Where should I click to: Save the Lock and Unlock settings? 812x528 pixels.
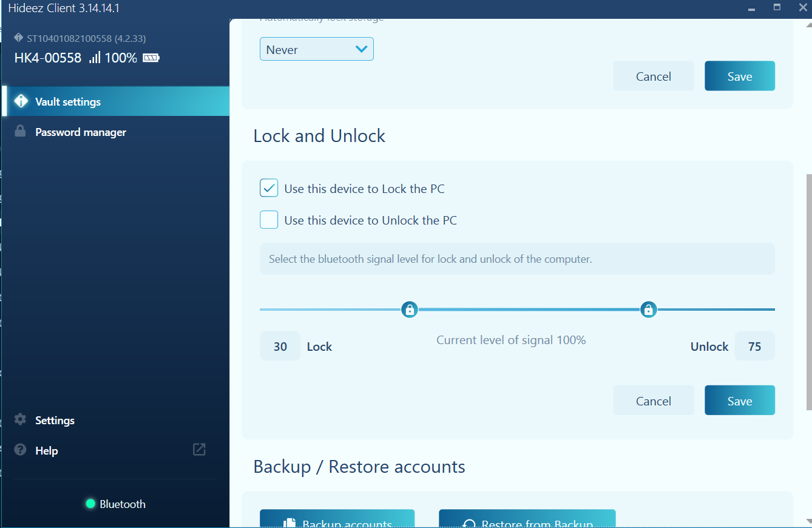[739, 401]
